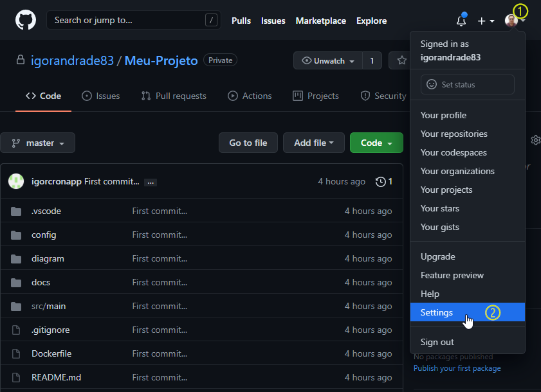The width and height of the screenshot is (541, 392).
Task: Open the plus create-new dropdown
Action: coord(486,21)
